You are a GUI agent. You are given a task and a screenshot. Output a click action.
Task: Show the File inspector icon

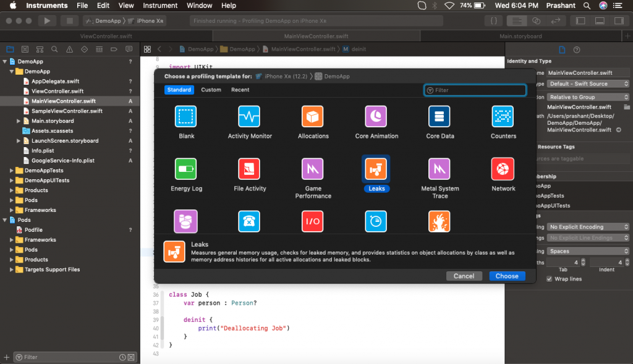tap(562, 49)
